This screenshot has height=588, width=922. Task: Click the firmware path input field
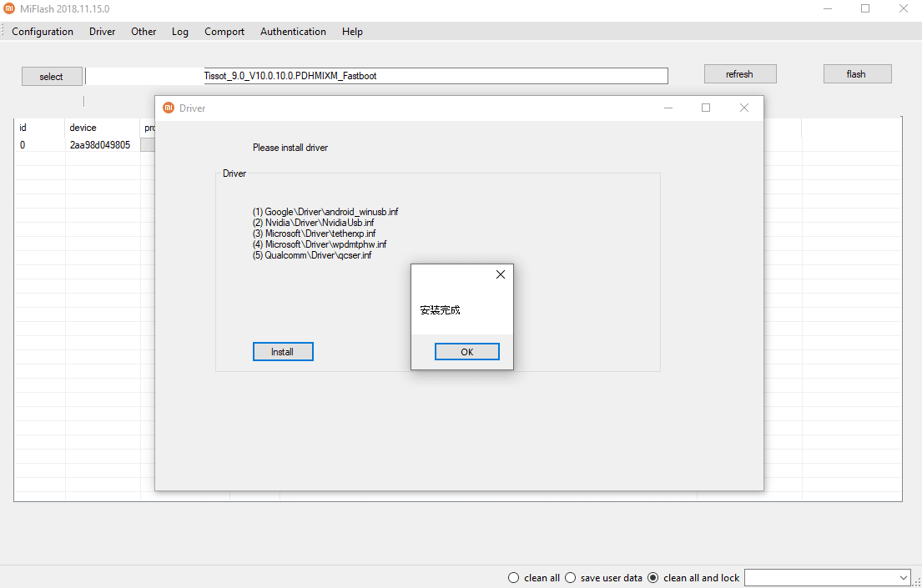click(x=376, y=76)
